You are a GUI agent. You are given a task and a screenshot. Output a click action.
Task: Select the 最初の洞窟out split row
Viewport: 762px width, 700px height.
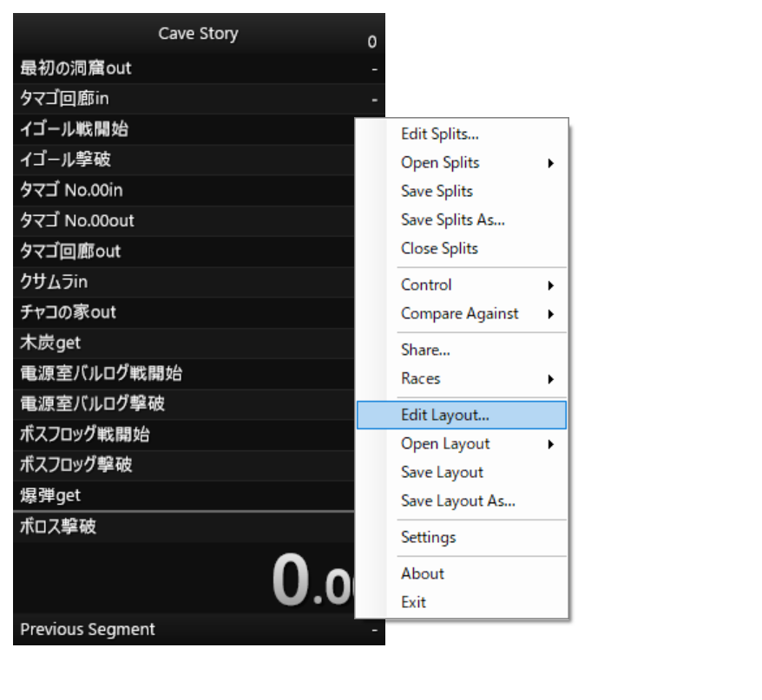(x=200, y=69)
